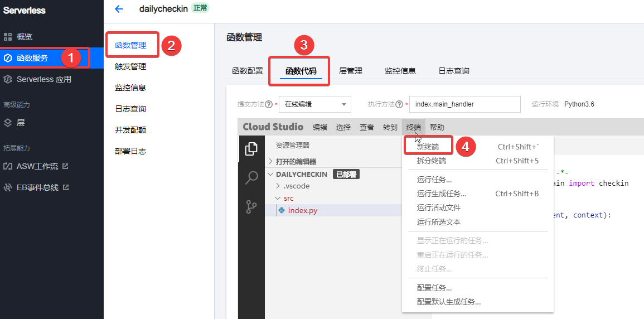Click the 已部署 status badge
The height and width of the screenshot is (319, 644).
346,175
